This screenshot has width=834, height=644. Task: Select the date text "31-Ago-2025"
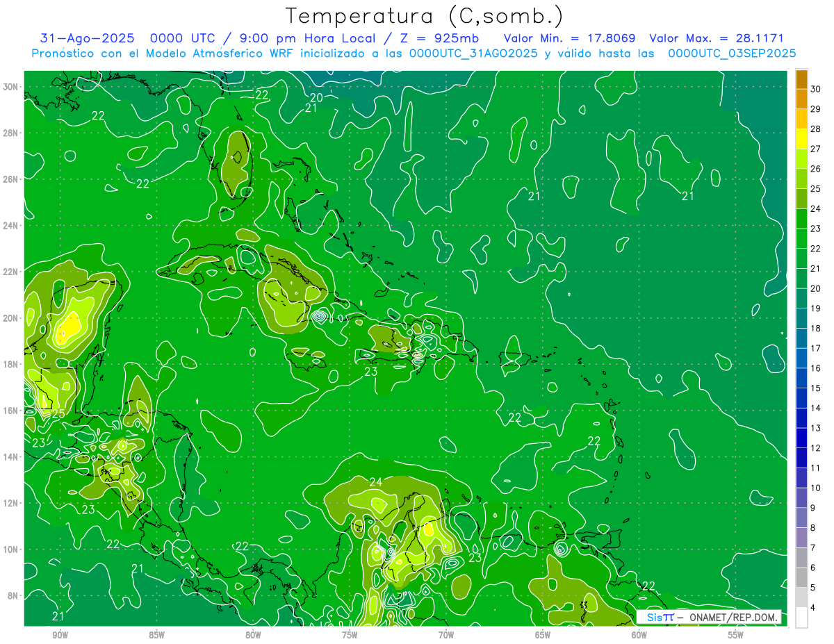[87, 38]
